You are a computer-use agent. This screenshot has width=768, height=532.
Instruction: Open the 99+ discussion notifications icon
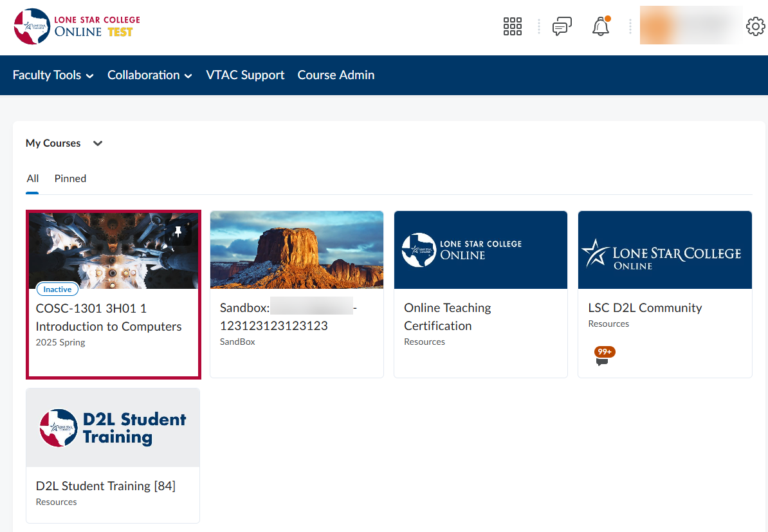pyautogui.click(x=604, y=356)
